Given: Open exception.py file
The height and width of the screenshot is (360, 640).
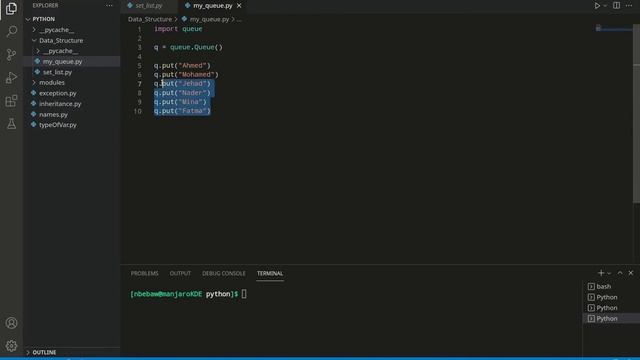Looking at the screenshot, I should coord(58,93).
